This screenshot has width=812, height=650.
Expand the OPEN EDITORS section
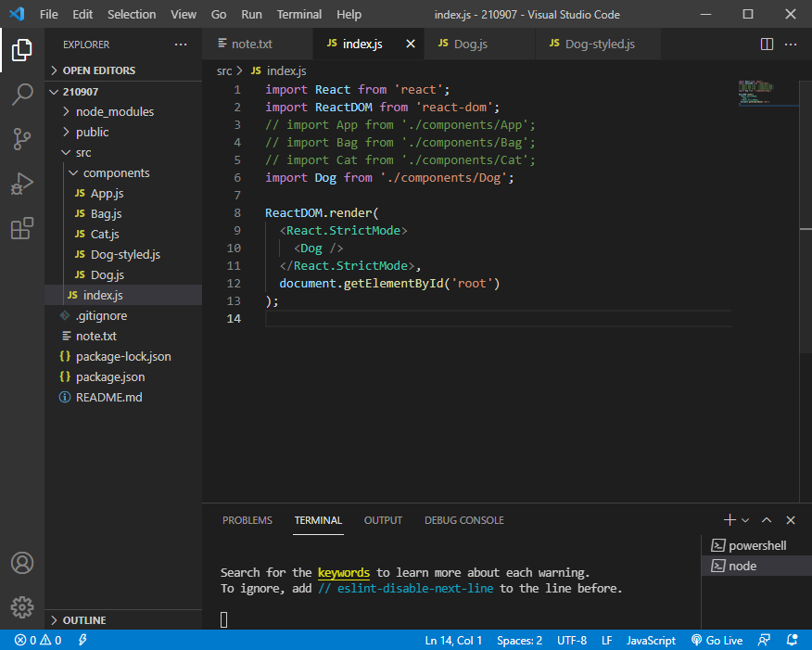pyautogui.click(x=123, y=70)
